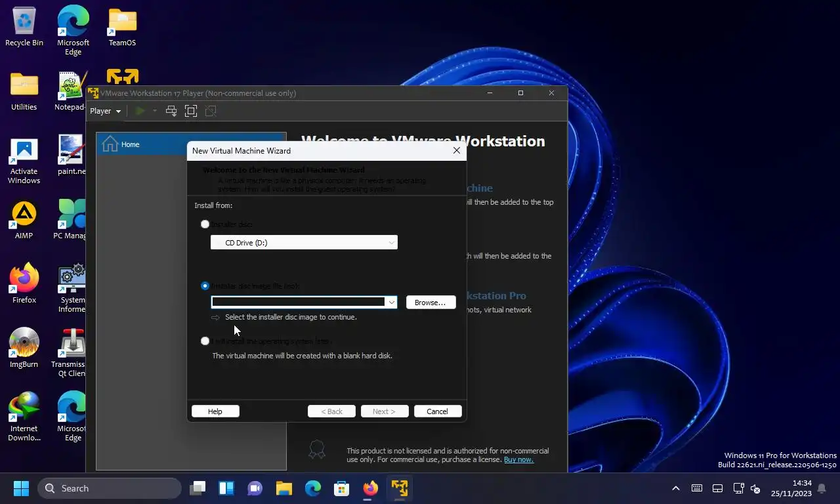Viewport: 840px width, 504px height.
Task: Select the Internet Download Manager icon
Action: [x=24, y=417]
